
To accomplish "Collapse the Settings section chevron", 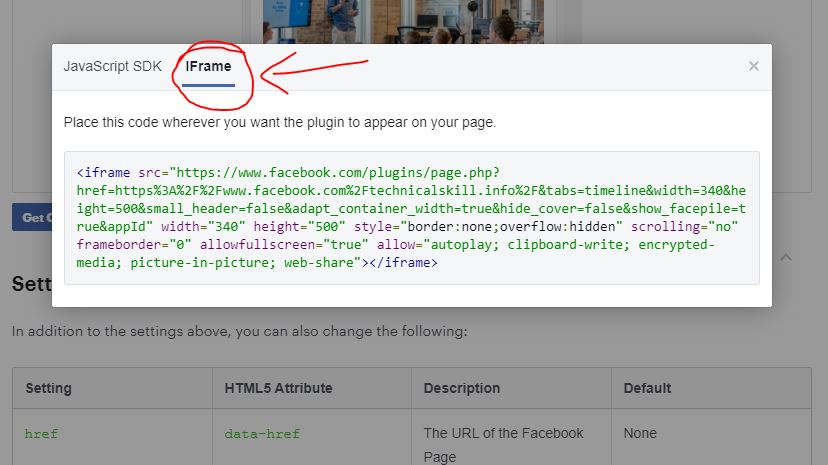I will tap(786, 257).
